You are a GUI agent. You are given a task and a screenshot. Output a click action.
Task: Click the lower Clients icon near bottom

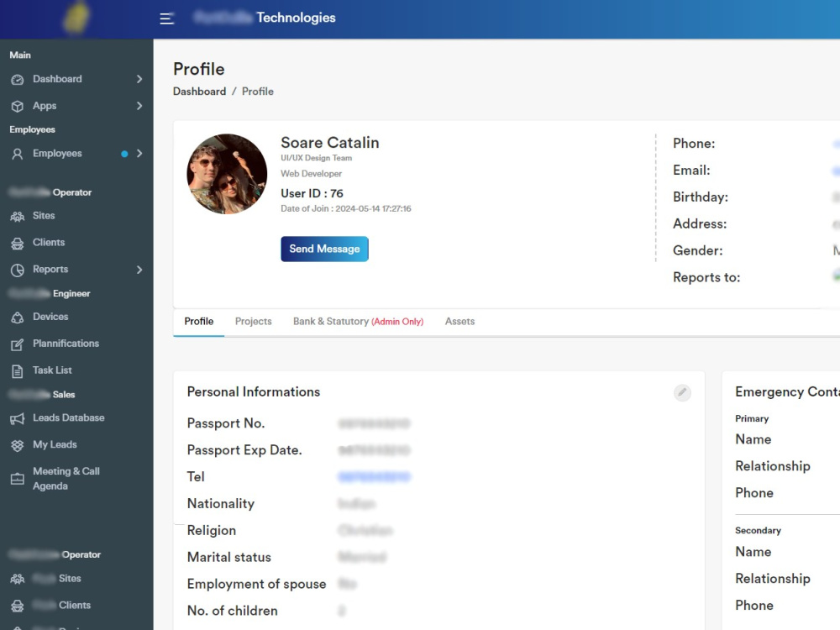pos(17,606)
